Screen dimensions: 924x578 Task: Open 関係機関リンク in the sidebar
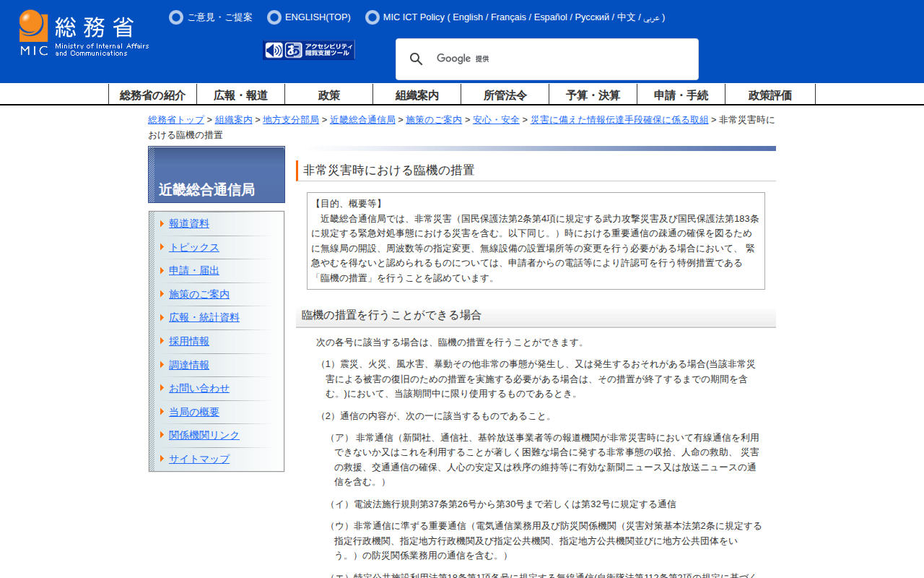coord(204,435)
